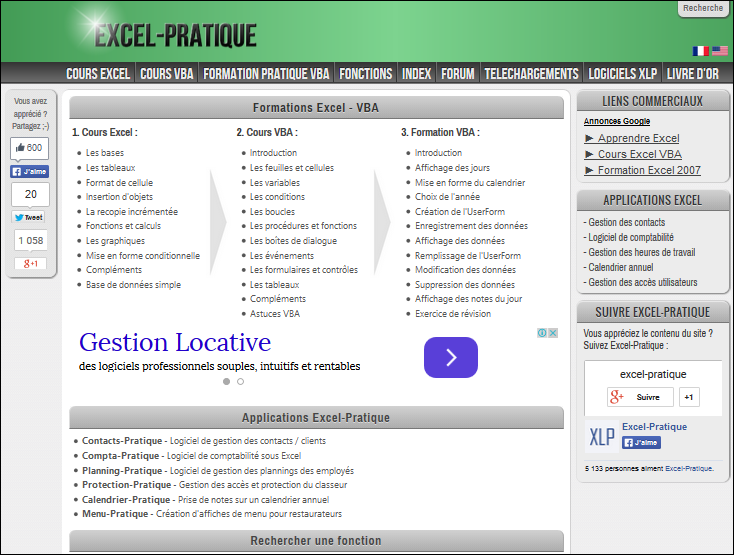Click the Annonces Google link
This screenshot has width=734, height=555.
pos(617,121)
